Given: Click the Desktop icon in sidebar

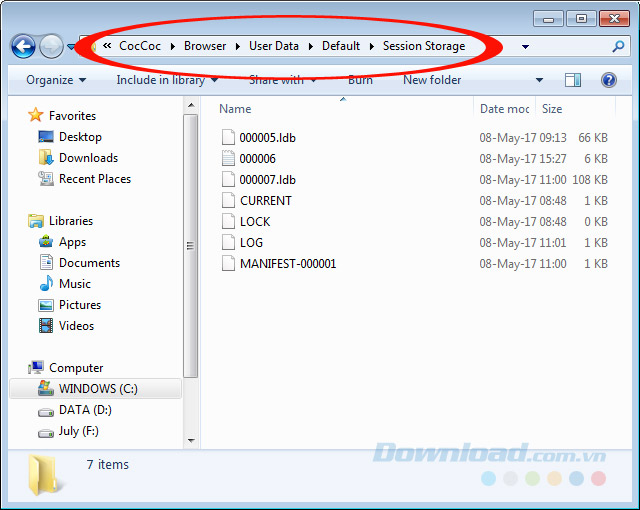Looking at the screenshot, I should (x=46, y=136).
